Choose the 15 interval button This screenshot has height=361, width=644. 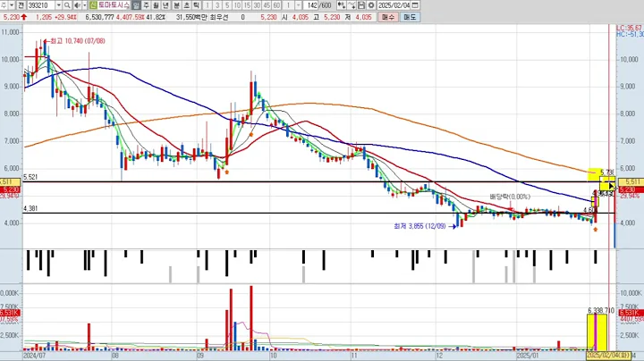(x=247, y=5)
